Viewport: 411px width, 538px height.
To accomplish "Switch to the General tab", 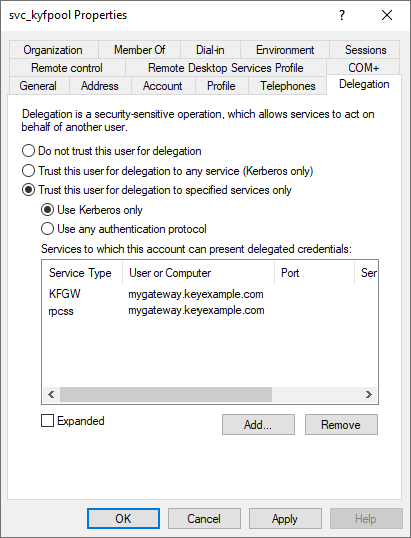I will (x=38, y=86).
